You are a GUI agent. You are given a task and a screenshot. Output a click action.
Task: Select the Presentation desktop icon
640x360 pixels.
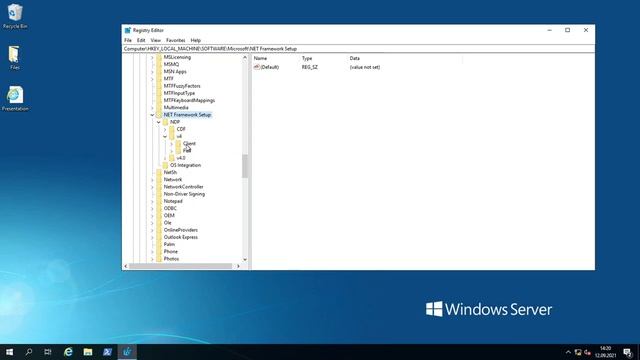coord(15,98)
